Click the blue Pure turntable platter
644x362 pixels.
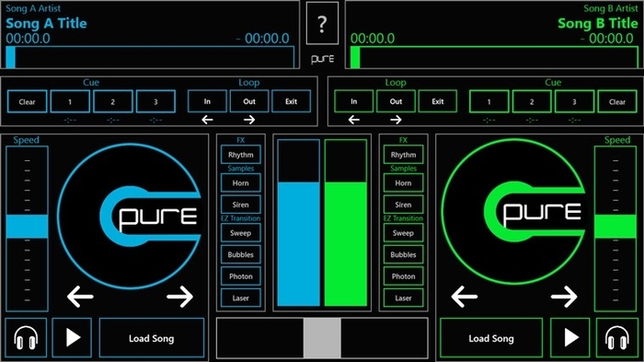(129, 216)
